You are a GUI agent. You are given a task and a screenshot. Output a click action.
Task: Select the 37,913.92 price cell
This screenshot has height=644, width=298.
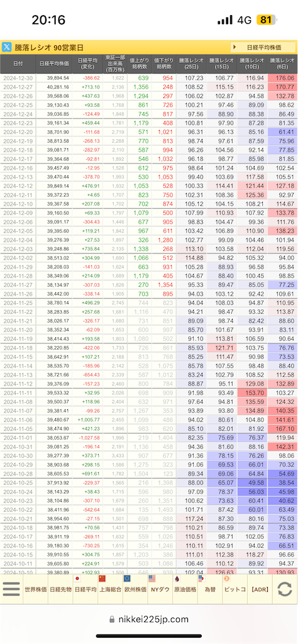coord(54,484)
